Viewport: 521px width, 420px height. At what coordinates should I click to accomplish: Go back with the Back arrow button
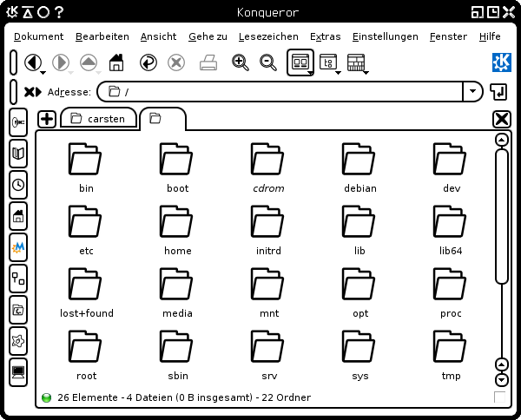pyautogui.click(x=33, y=62)
